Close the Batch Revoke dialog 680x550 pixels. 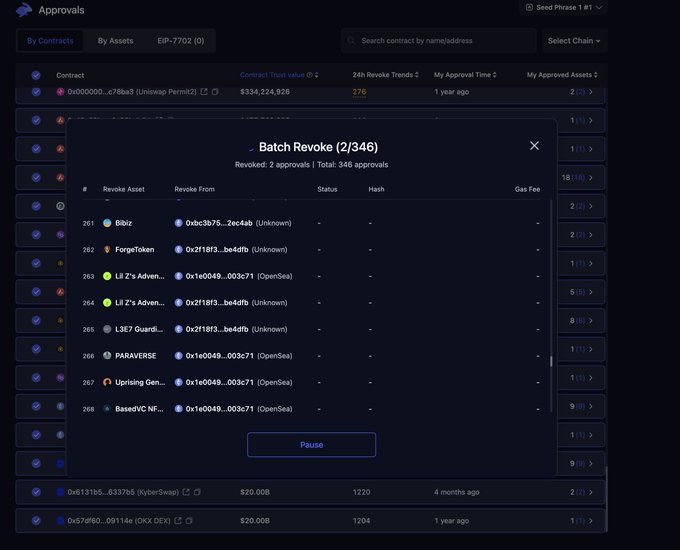pos(534,146)
